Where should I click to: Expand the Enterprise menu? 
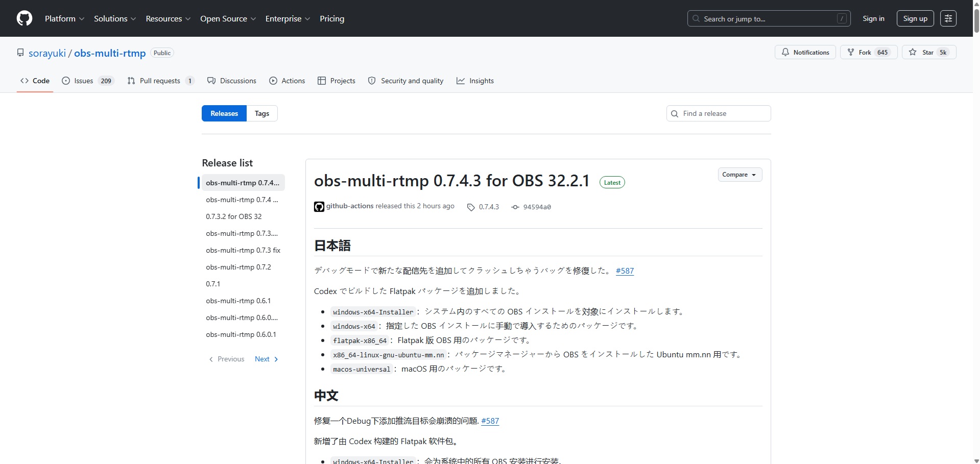(x=288, y=18)
